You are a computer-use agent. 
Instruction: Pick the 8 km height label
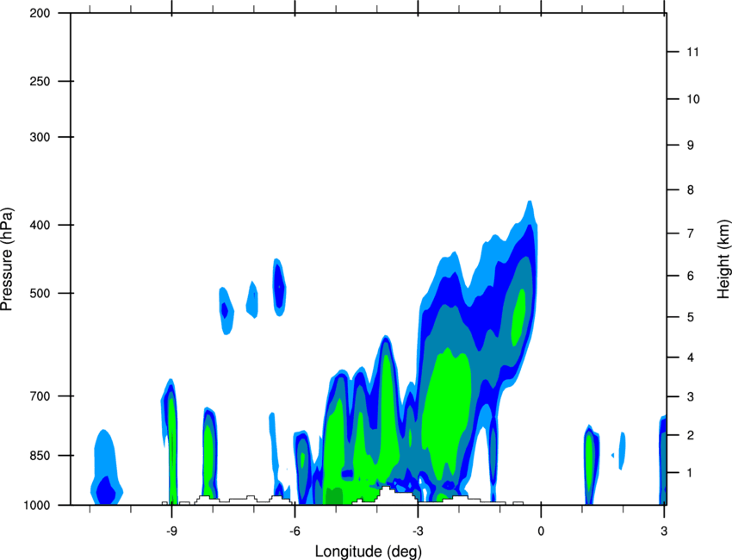tap(691, 190)
